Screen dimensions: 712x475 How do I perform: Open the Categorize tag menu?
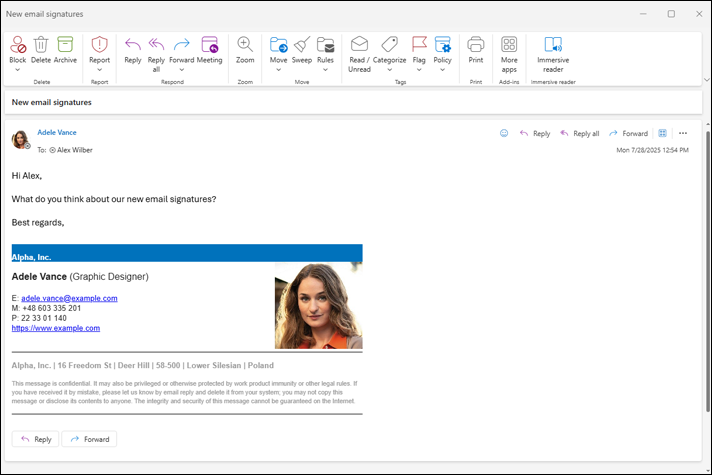tap(389, 45)
